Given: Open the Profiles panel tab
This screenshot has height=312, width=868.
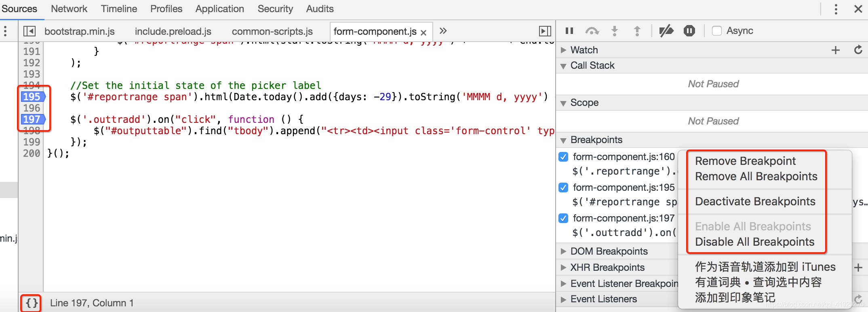Looking at the screenshot, I should (x=166, y=9).
